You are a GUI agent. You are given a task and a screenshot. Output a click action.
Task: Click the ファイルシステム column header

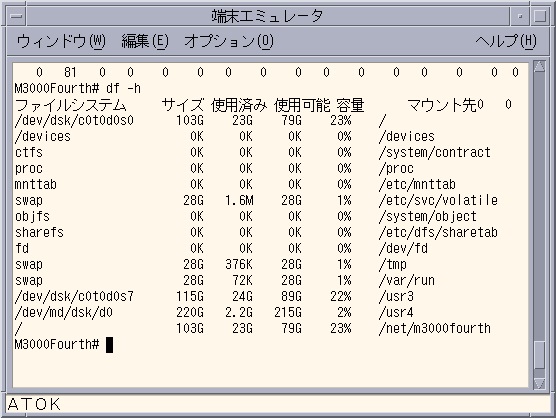71,105
